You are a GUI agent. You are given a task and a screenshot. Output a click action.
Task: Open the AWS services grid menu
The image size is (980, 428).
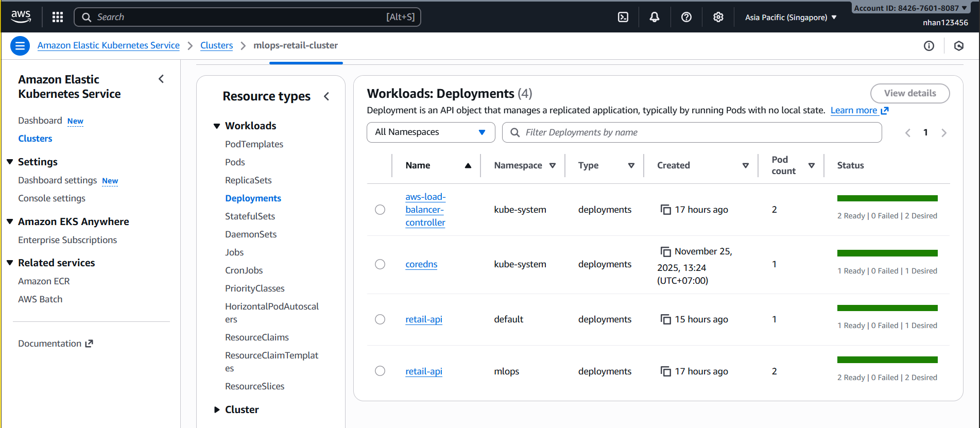click(58, 17)
